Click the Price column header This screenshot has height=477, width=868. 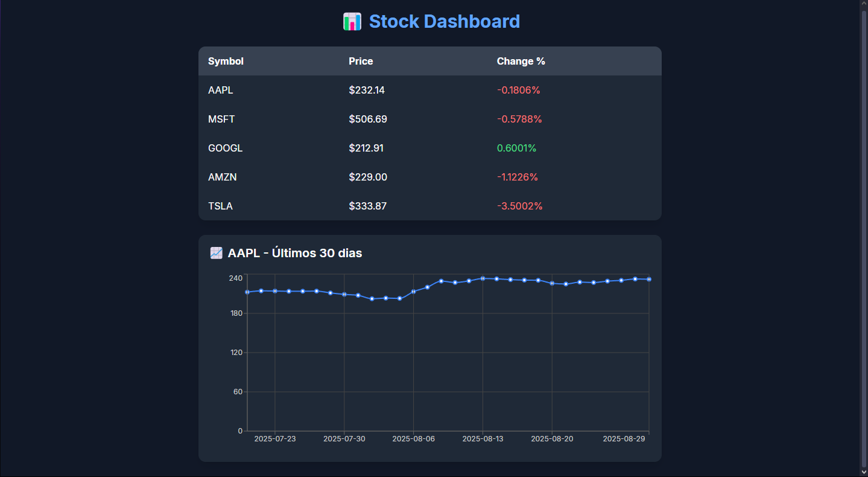tap(361, 61)
